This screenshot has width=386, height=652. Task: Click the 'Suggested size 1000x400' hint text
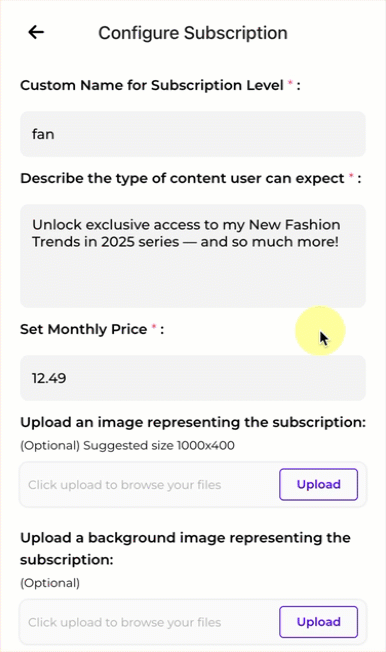click(x=159, y=446)
